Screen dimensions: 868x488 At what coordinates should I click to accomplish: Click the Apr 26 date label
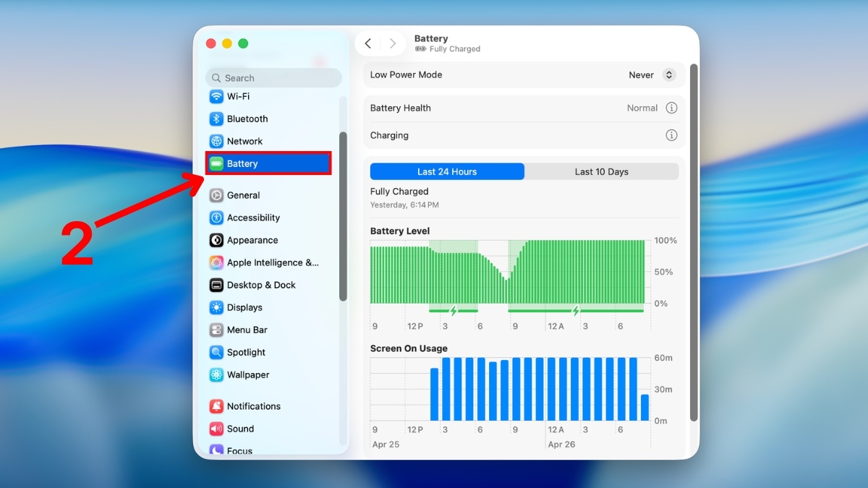(x=561, y=445)
